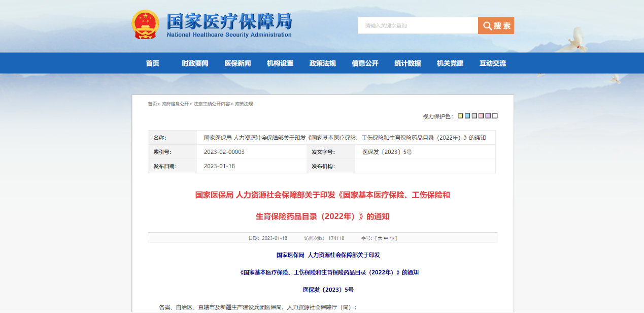
Task: Open the 政策法规 navigation menu item
Action: click(x=322, y=64)
